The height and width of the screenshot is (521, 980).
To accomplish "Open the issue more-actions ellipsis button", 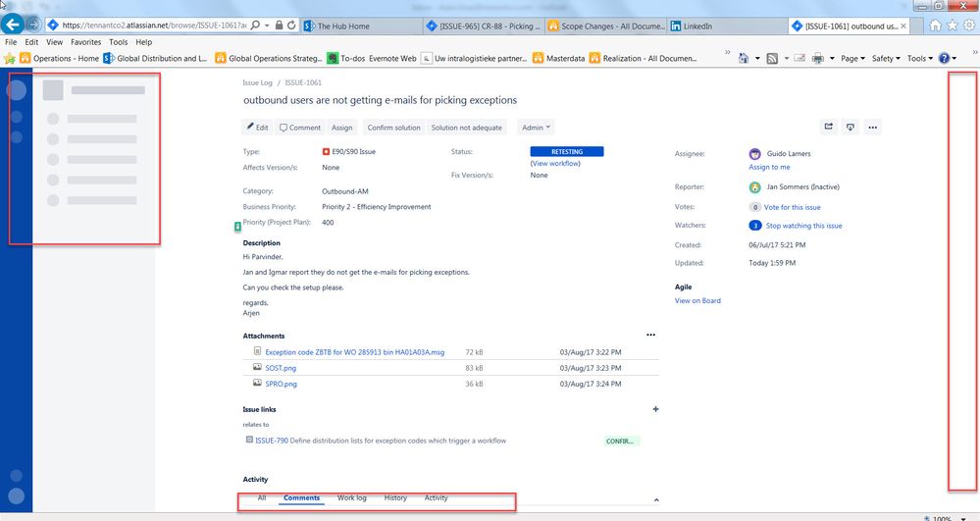I will [x=872, y=127].
